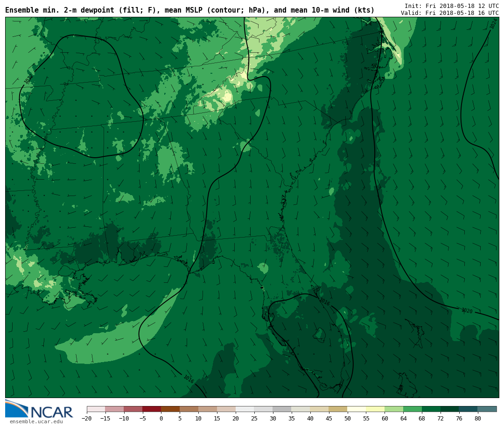Click the 35 to 40 color swatch

tap(301, 409)
